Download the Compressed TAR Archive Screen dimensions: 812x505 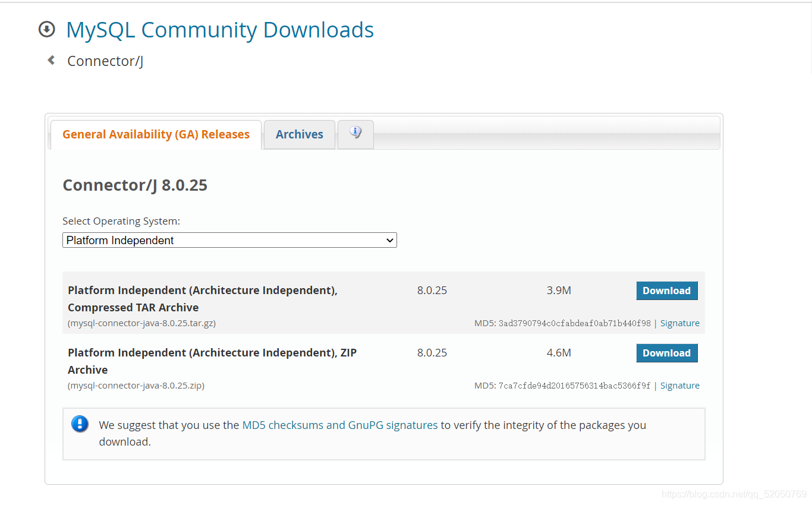[x=667, y=291]
